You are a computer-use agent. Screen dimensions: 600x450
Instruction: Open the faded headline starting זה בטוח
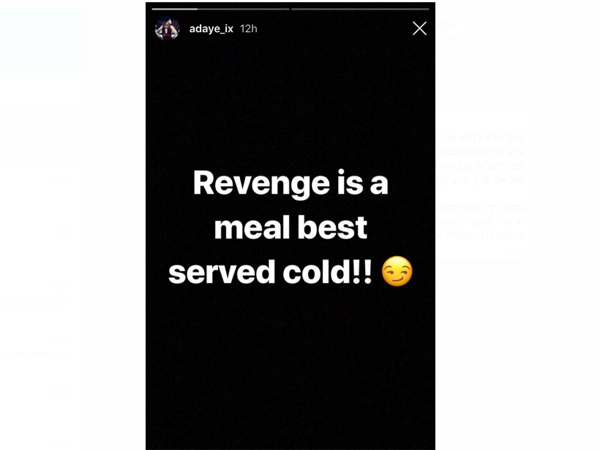click(33, 302)
